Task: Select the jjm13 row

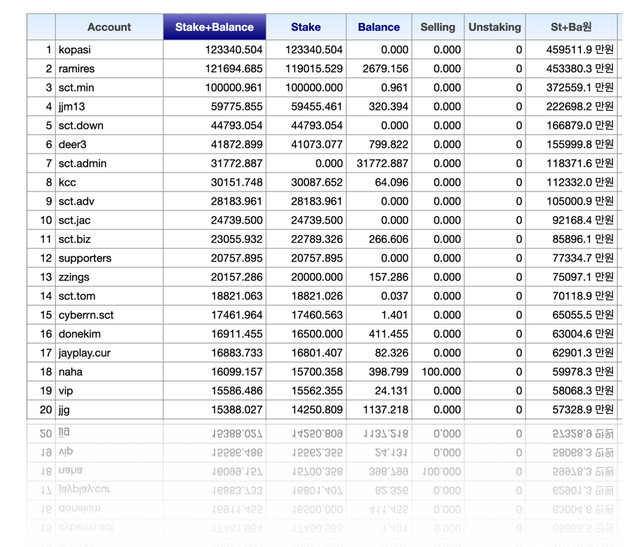Action: (x=322, y=107)
